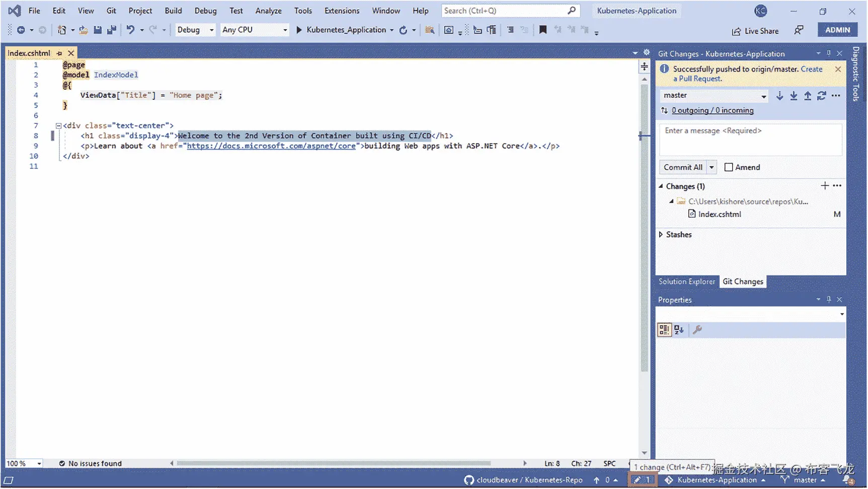This screenshot has height=489, width=868.
Task: Open the Send Feedback icon next to Live Share
Action: (799, 30)
